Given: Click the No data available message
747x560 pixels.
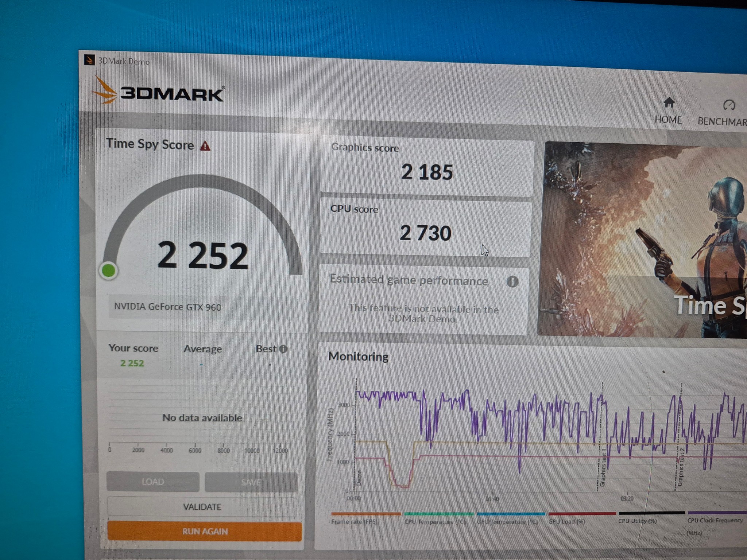Looking at the screenshot, I should 202,417.
